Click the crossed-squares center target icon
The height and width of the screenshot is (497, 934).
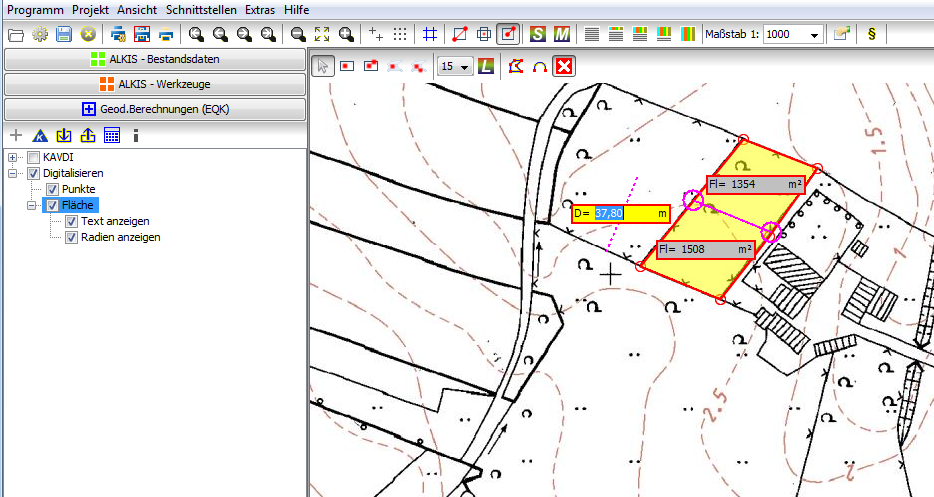click(484, 35)
